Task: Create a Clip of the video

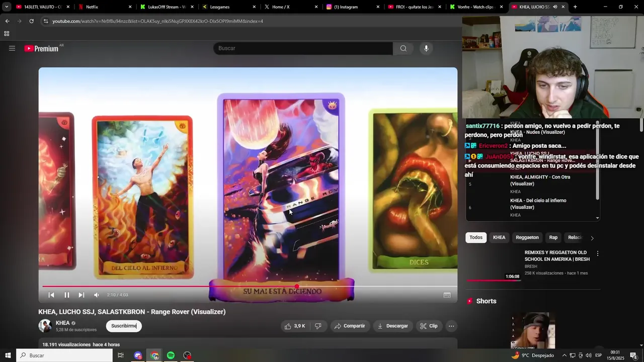Action: coord(429,326)
